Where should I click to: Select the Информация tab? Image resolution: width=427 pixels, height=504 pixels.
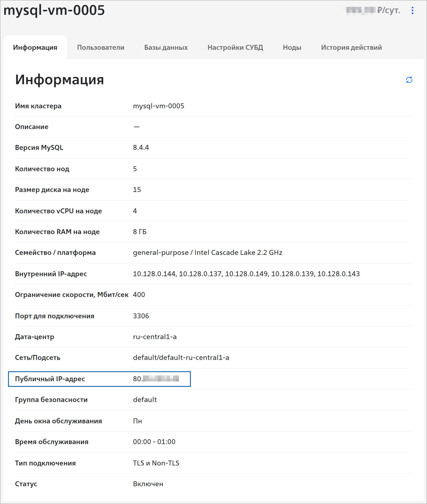35,47
